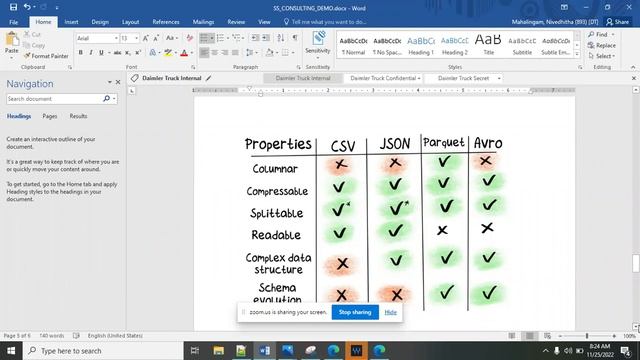Screen dimensions: 640x360
Task: Clear all formatting icon
Action: pyautogui.click(x=190, y=38)
